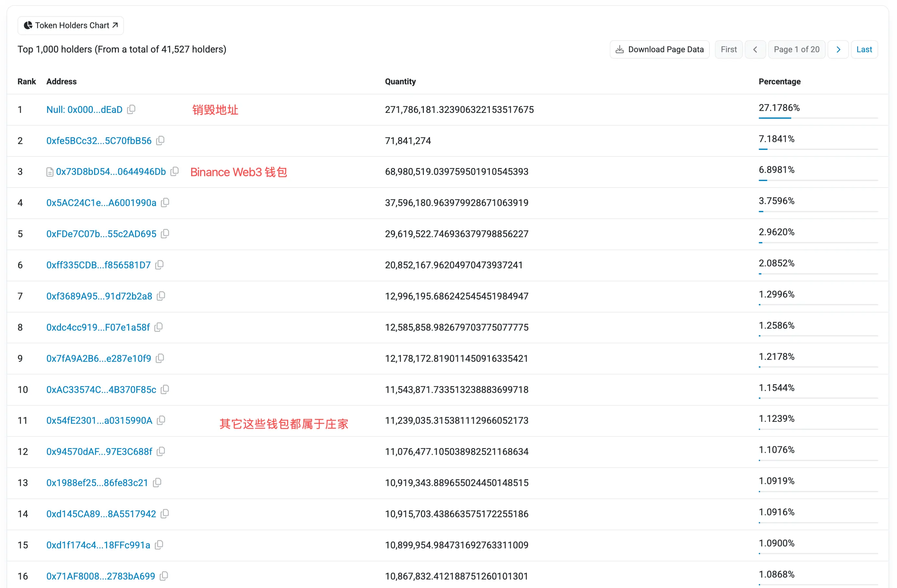Image resolution: width=897 pixels, height=588 pixels.
Task: Click the 27.1786% percentage bar
Action: tap(775, 118)
